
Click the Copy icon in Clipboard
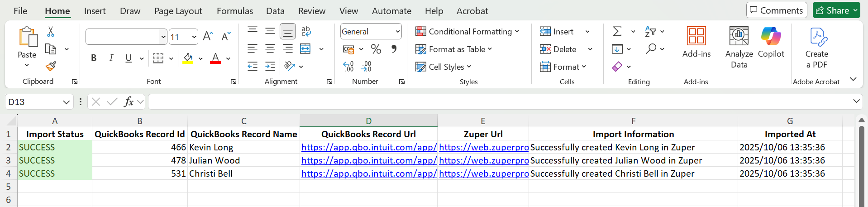[x=51, y=49]
